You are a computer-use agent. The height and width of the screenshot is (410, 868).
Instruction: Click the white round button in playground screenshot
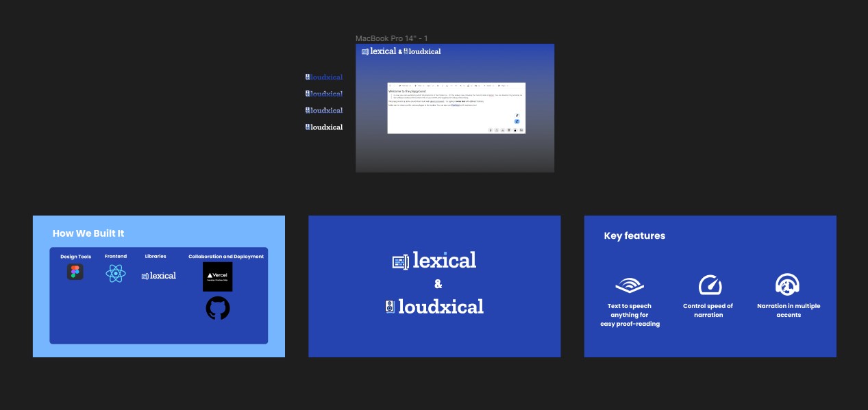[x=517, y=115]
